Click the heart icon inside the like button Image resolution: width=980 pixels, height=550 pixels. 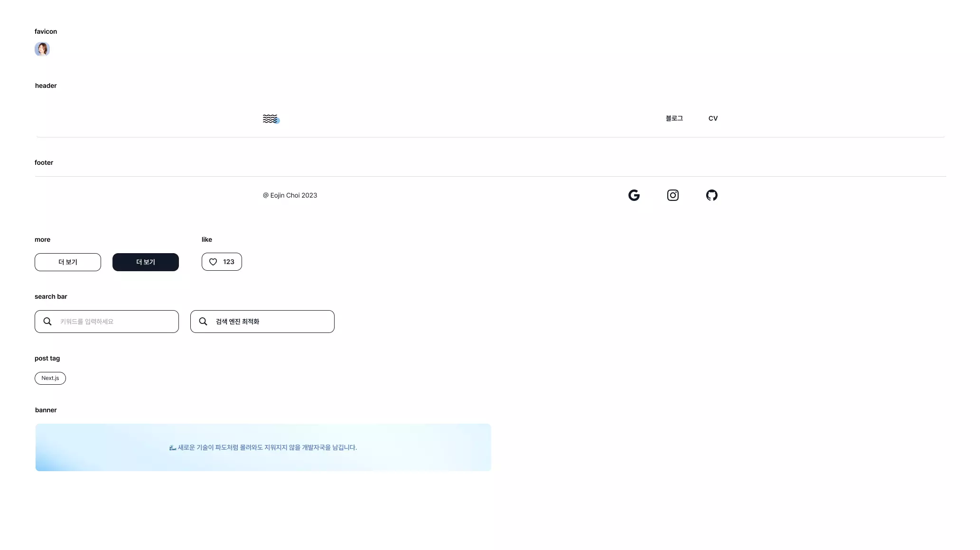coord(213,262)
